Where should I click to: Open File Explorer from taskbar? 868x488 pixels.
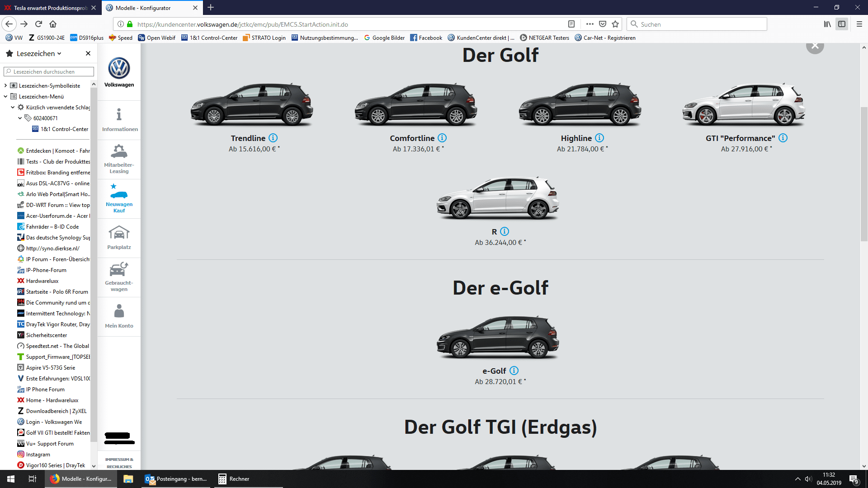point(128,479)
